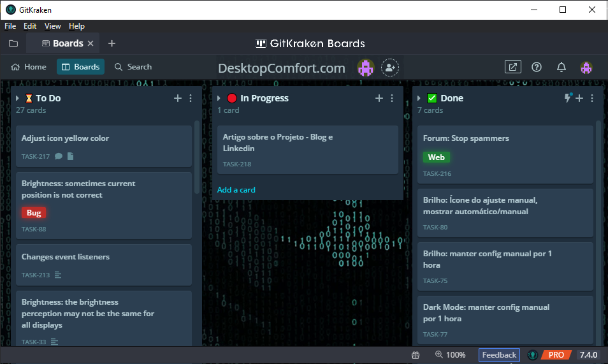Open Done column options menu
Screen dimensions: 608x364
tap(591, 98)
